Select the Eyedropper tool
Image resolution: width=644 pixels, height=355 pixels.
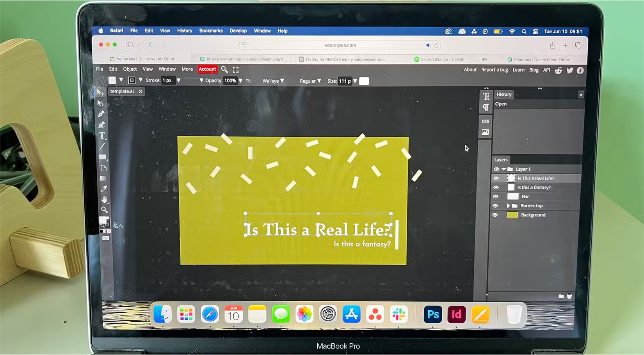104,189
